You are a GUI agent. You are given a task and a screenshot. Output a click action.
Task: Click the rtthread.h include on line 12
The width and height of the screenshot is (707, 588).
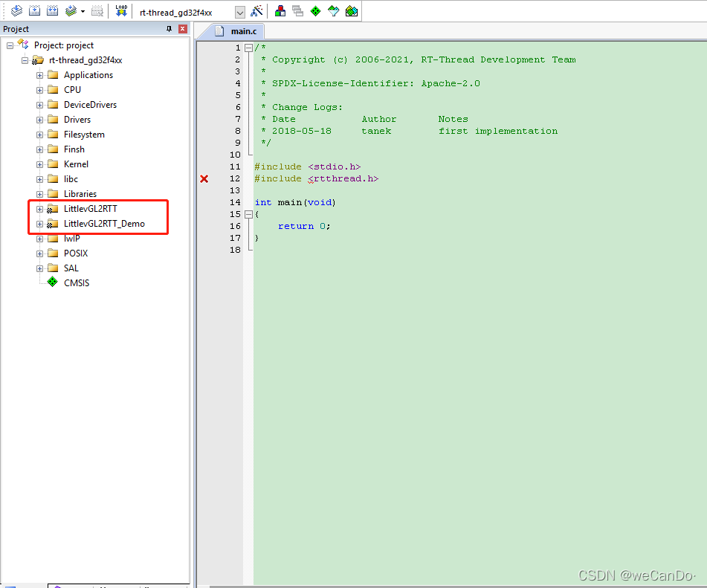[343, 178]
